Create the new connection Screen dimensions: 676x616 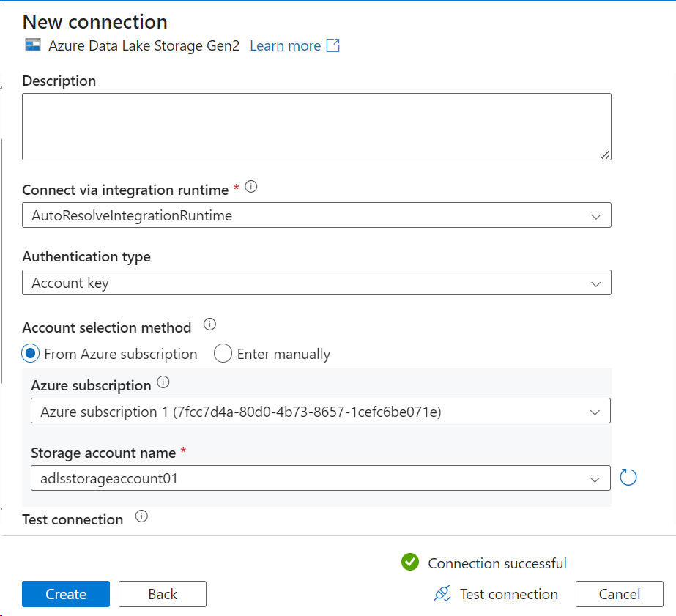pos(65,594)
